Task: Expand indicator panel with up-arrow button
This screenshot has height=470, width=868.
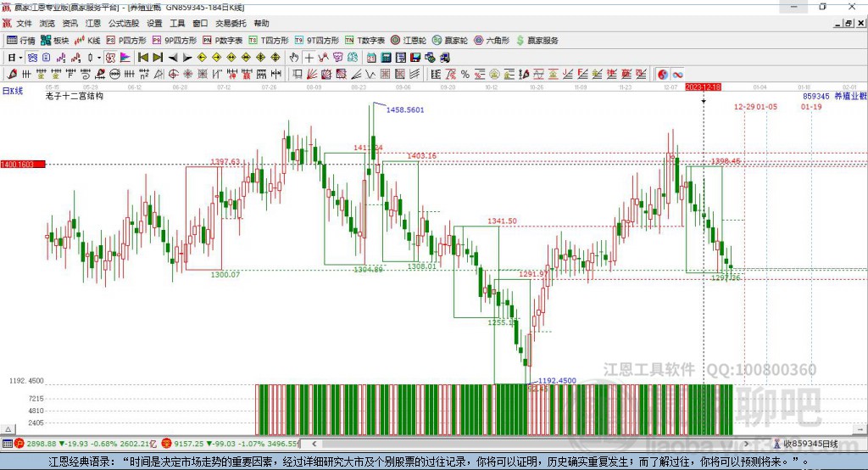Action: (8, 429)
